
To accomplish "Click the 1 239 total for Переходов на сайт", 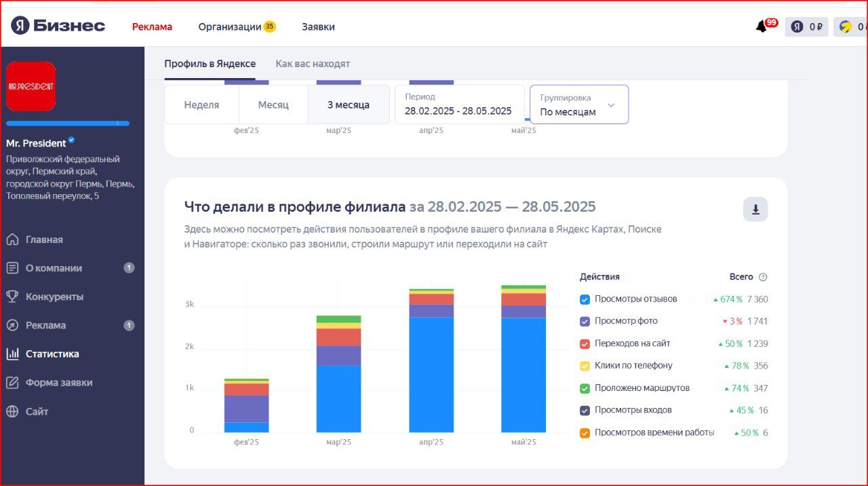I will click(x=757, y=343).
